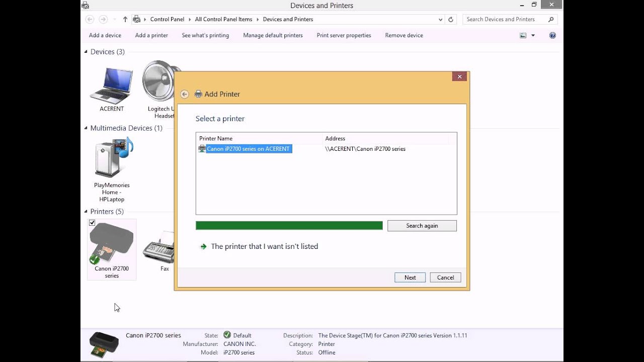Viewport: 644px width, 362px height.
Task: Click the \\ACERENT\Canon iP2700 series address
Action: (x=365, y=149)
